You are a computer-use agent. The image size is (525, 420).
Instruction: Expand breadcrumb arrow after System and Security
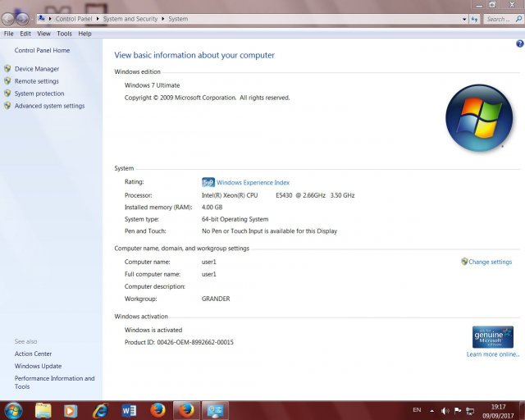click(x=162, y=18)
